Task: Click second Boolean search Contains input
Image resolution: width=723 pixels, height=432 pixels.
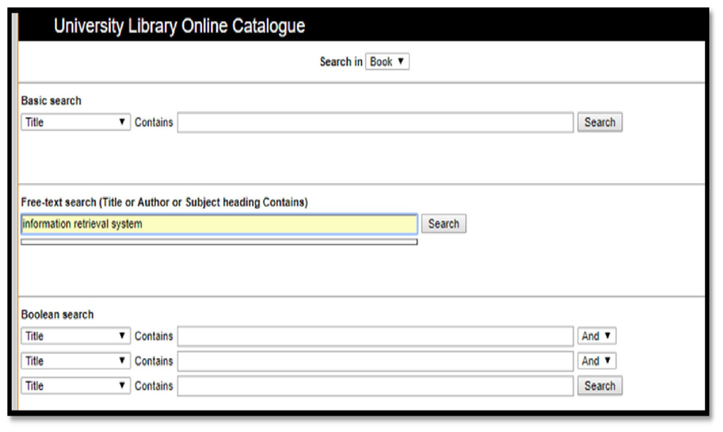Action: click(375, 361)
